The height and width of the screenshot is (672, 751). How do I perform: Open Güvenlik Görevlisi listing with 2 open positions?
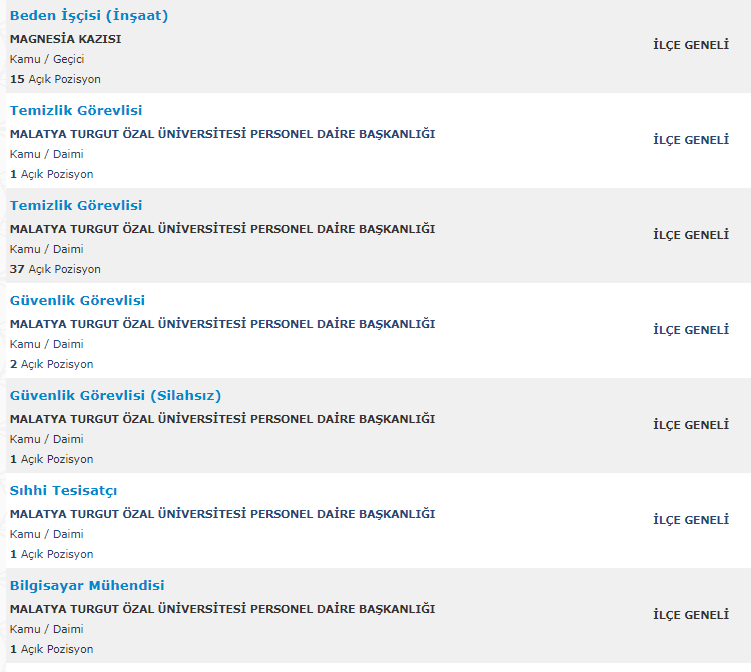pyautogui.click(x=77, y=301)
